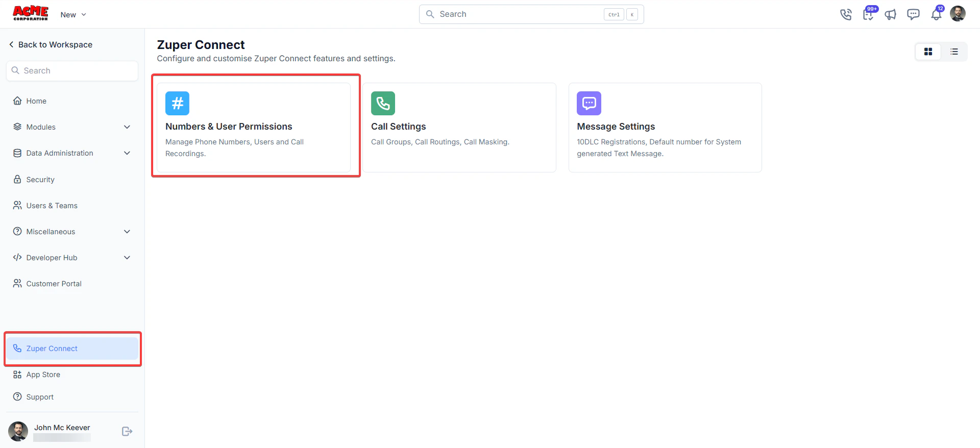Click the Zuper Connect phone icon
The image size is (980, 448).
17,348
